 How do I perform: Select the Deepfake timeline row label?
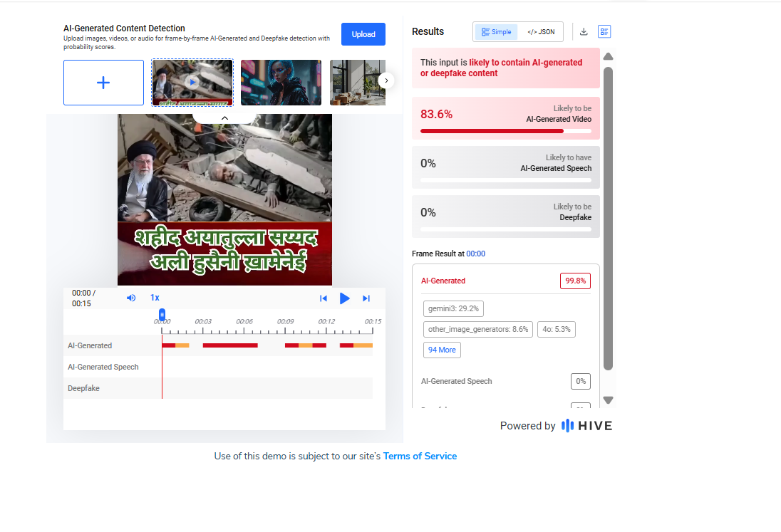[x=83, y=388]
